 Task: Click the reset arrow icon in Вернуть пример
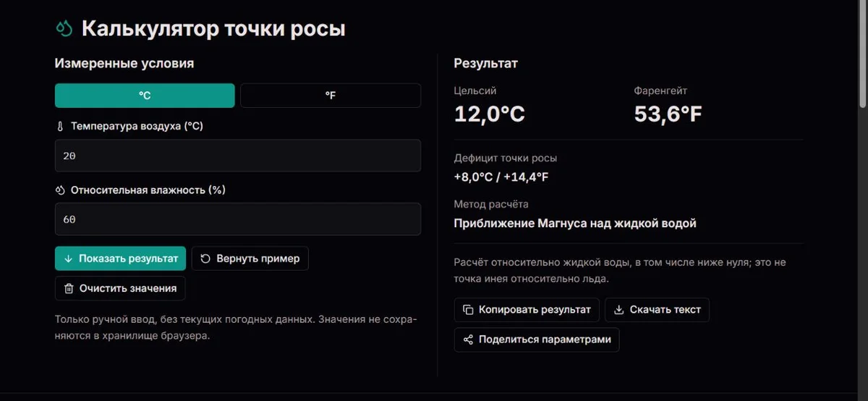[x=205, y=258]
